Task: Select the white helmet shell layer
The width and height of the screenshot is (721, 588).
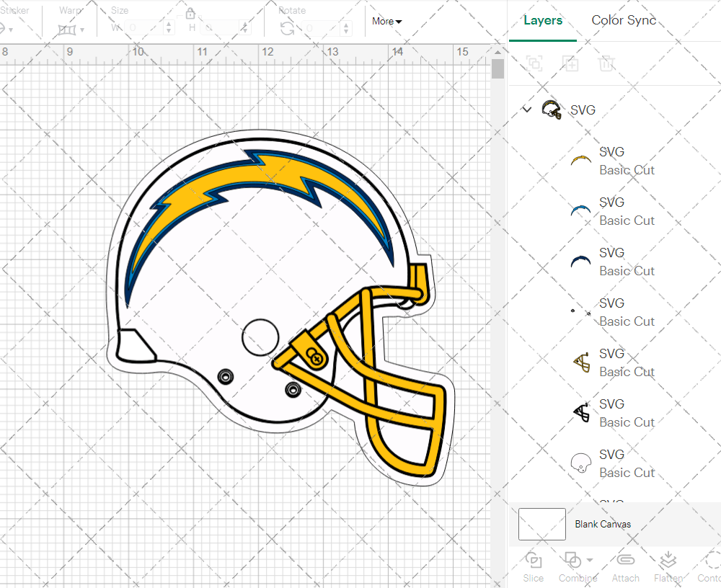Action: coord(580,463)
